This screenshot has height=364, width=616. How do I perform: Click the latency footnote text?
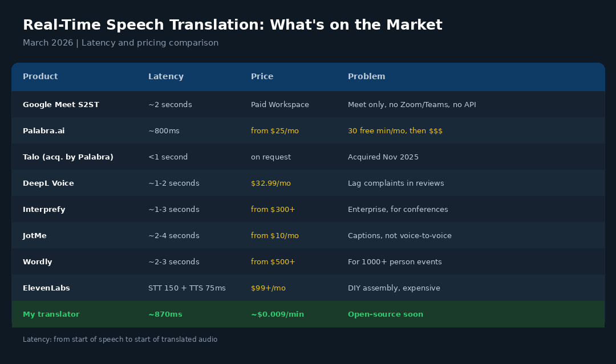tap(120, 340)
